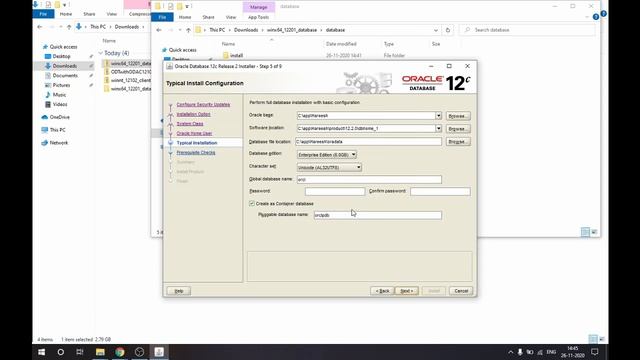This screenshot has height=360, width=640.
Task: Go to the System Class step
Action: (190, 124)
